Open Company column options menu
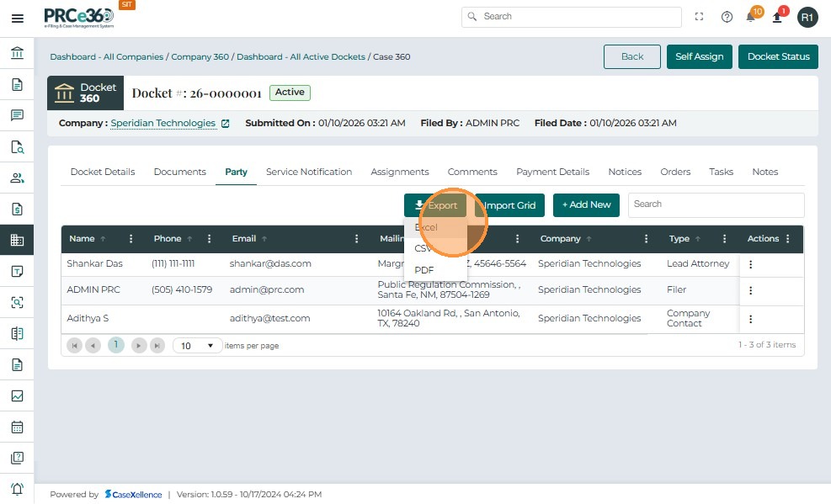This screenshot has height=504, width=831. coord(646,239)
